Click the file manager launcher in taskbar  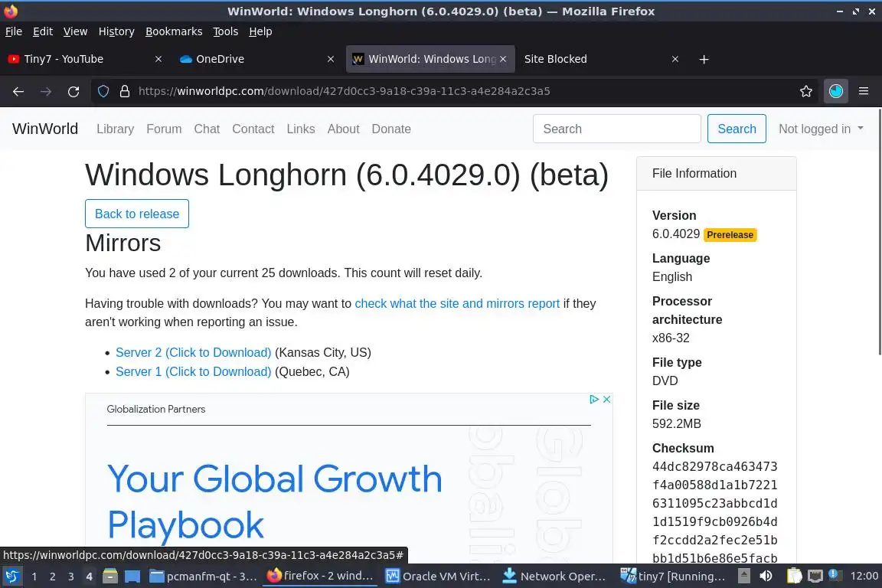click(x=110, y=577)
